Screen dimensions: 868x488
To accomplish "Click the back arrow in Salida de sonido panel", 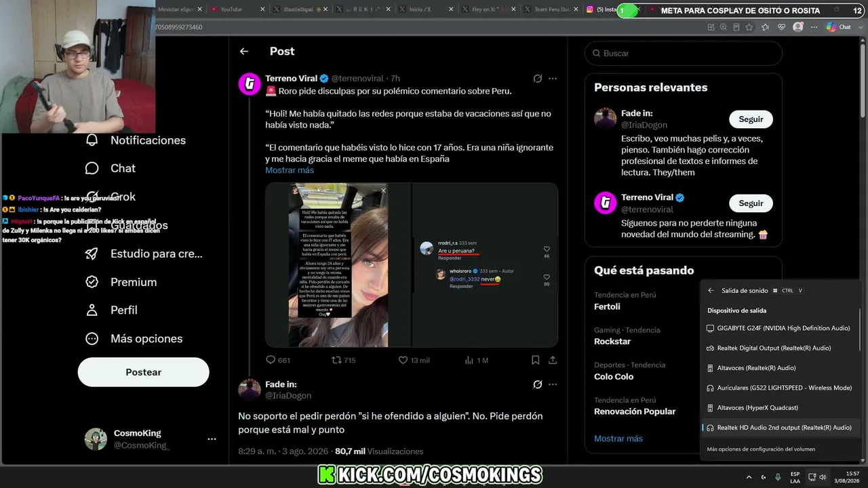I will pyautogui.click(x=711, y=291).
